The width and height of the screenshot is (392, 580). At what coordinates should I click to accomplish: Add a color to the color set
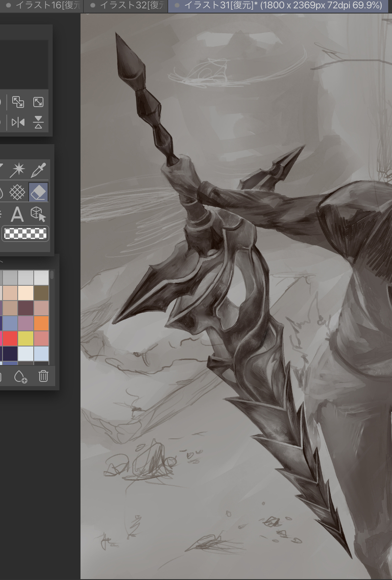tap(21, 377)
